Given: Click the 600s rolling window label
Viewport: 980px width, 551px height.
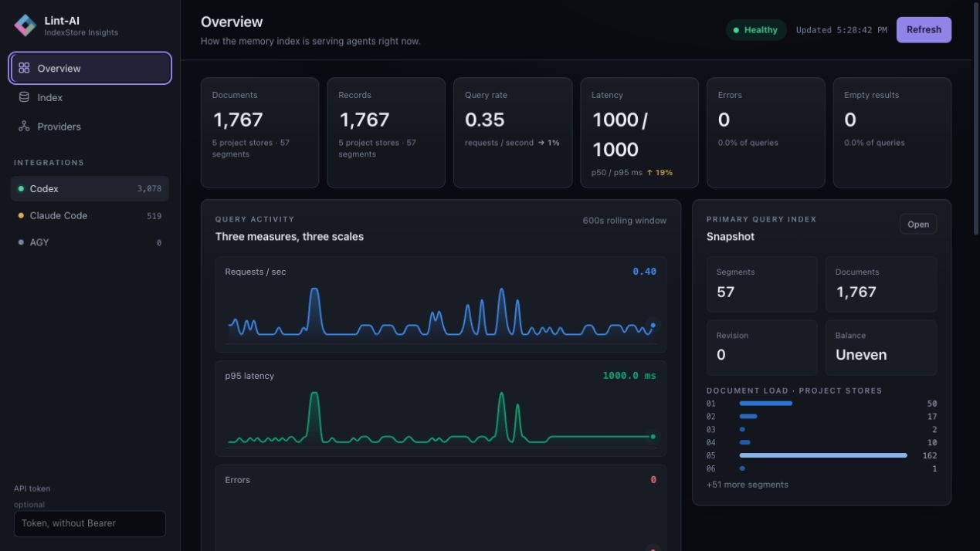Looking at the screenshot, I should click(x=624, y=221).
